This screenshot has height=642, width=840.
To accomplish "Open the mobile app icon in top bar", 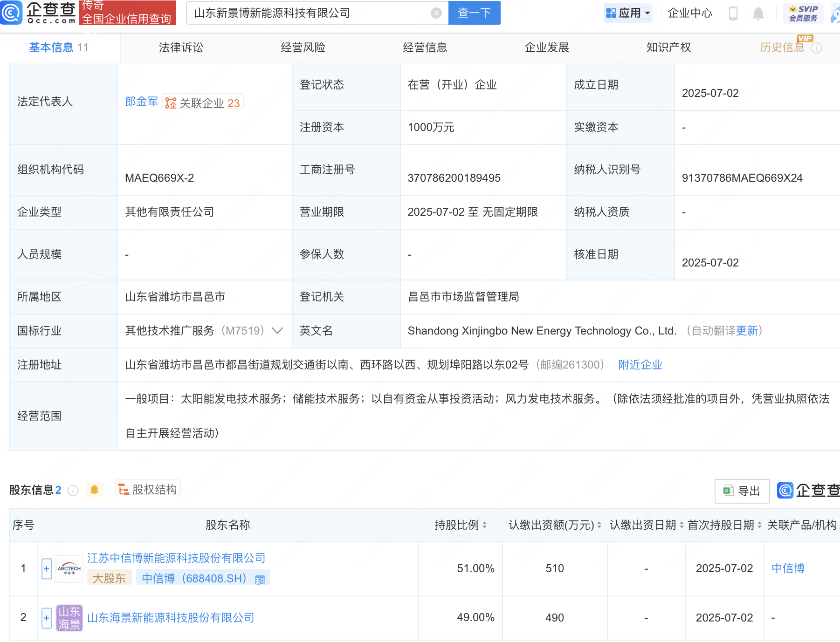I will pos(732,13).
